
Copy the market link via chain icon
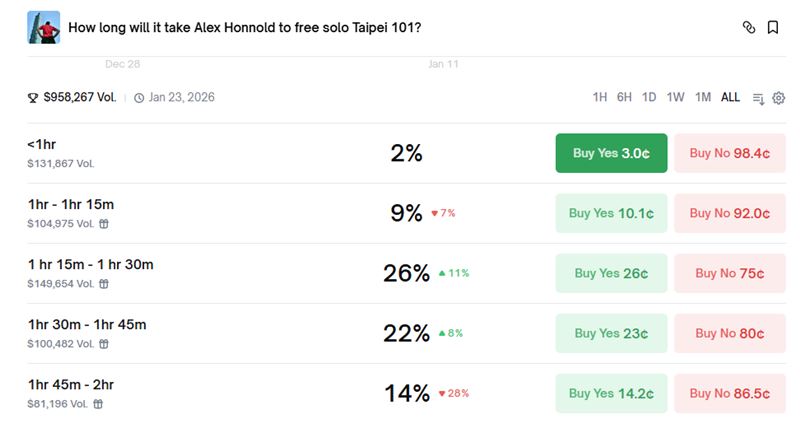click(x=748, y=28)
